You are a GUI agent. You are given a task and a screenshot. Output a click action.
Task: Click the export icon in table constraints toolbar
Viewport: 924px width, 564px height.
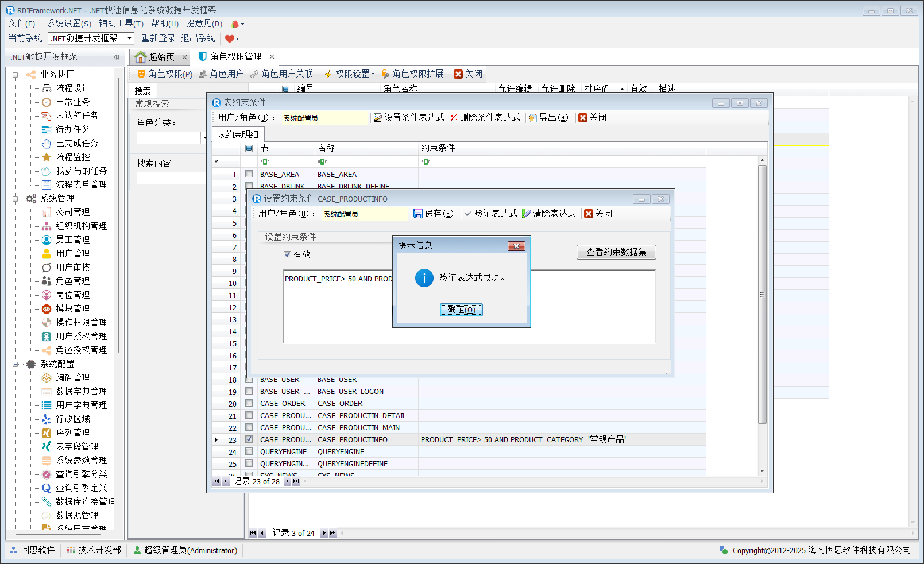pyautogui.click(x=533, y=118)
